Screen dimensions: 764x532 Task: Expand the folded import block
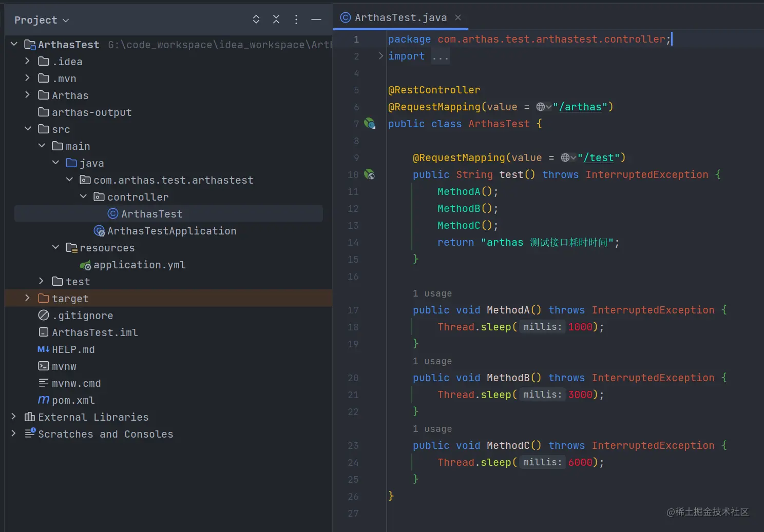pyautogui.click(x=381, y=56)
